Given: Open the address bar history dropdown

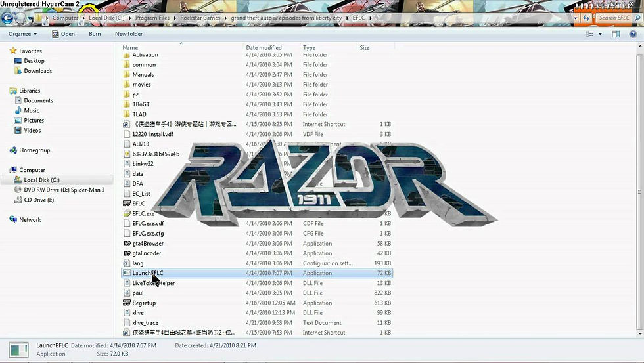Looking at the screenshot, I should 576,18.
